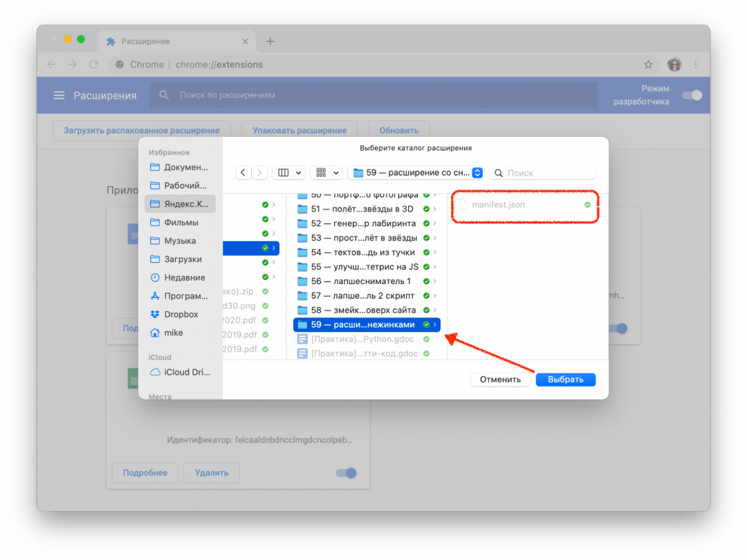Select the Загрузки sidebar item
This screenshot has height=560, width=747.
click(x=183, y=259)
